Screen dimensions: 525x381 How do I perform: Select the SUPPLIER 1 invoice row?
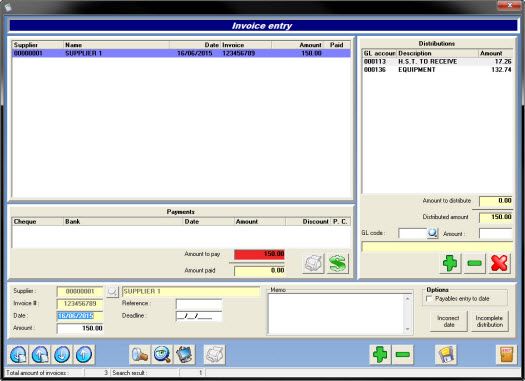[x=181, y=53]
